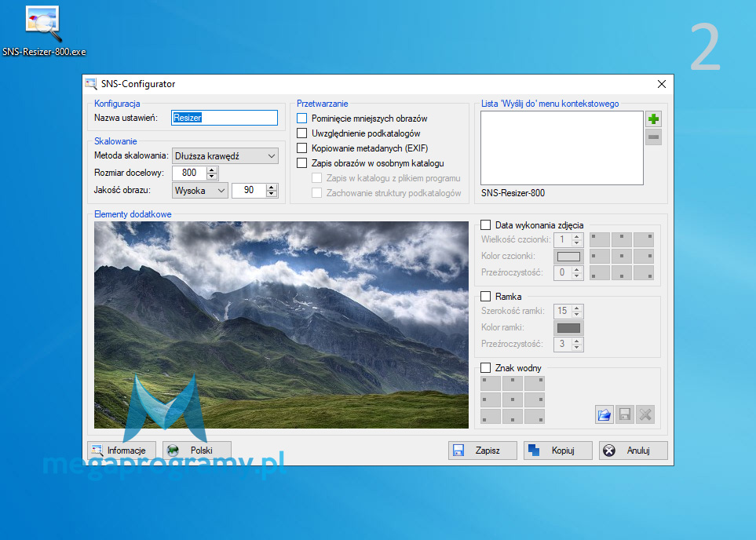Click the mountain preview image

(x=281, y=324)
